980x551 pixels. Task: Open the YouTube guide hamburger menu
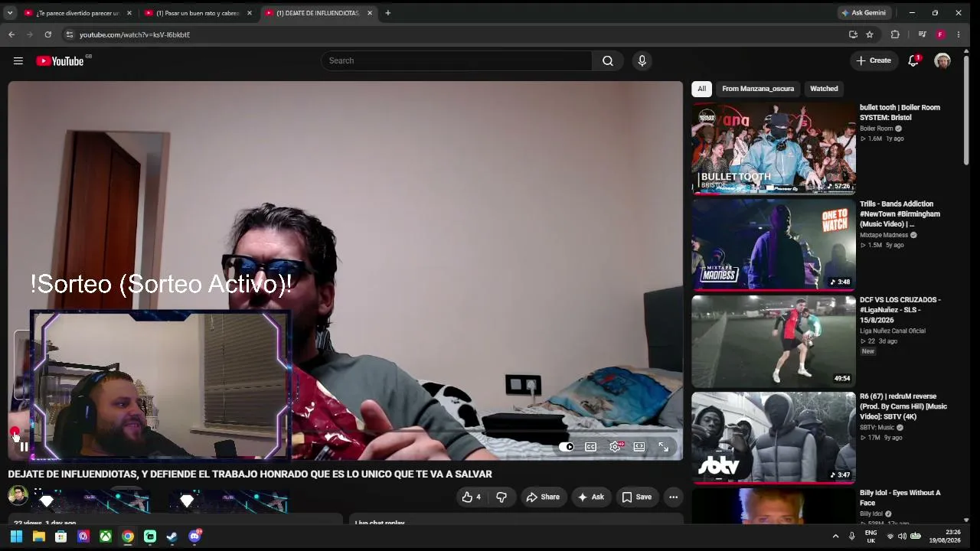point(18,61)
